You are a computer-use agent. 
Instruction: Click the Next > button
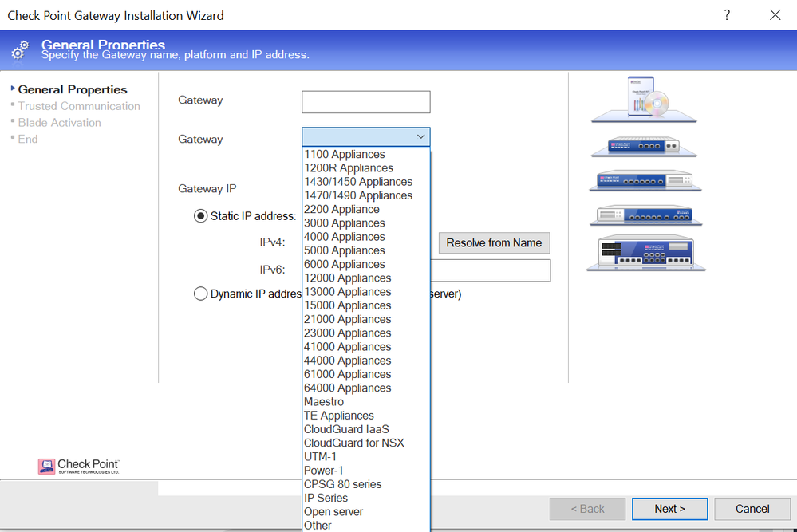pyautogui.click(x=669, y=509)
